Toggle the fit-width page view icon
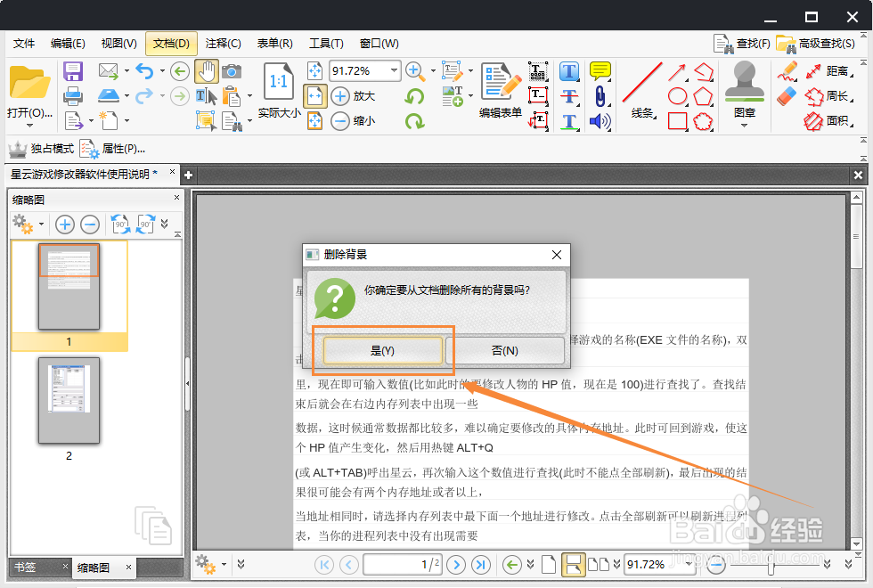The image size is (873, 588). tap(315, 96)
